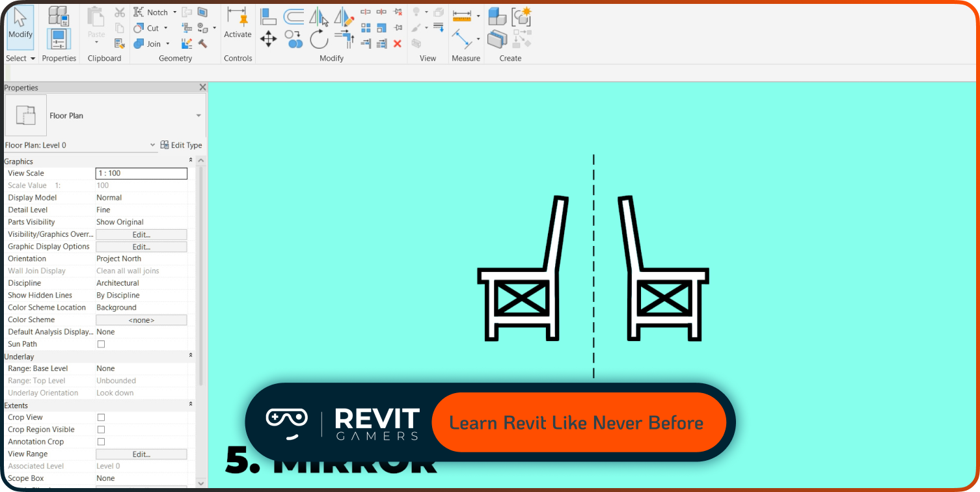Check the Sun Path checkbox
The height and width of the screenshot is (492, 980).
(x=100, y=344)
